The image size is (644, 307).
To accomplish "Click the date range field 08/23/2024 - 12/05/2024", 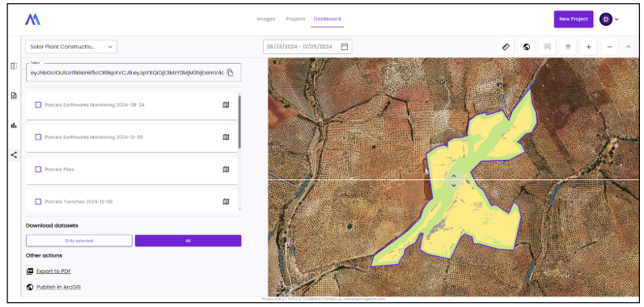I will point(307,47).
